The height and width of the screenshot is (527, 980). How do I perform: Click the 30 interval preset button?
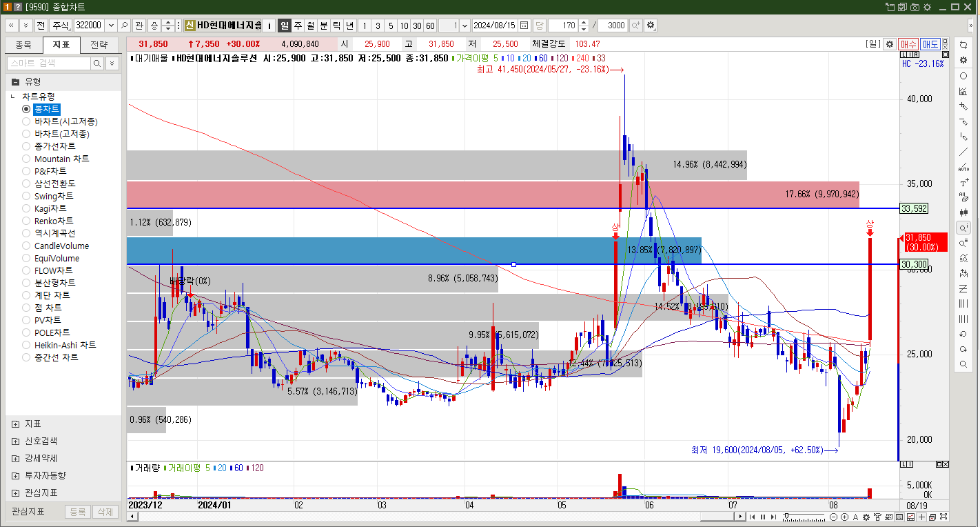click(x=417, y=25)
